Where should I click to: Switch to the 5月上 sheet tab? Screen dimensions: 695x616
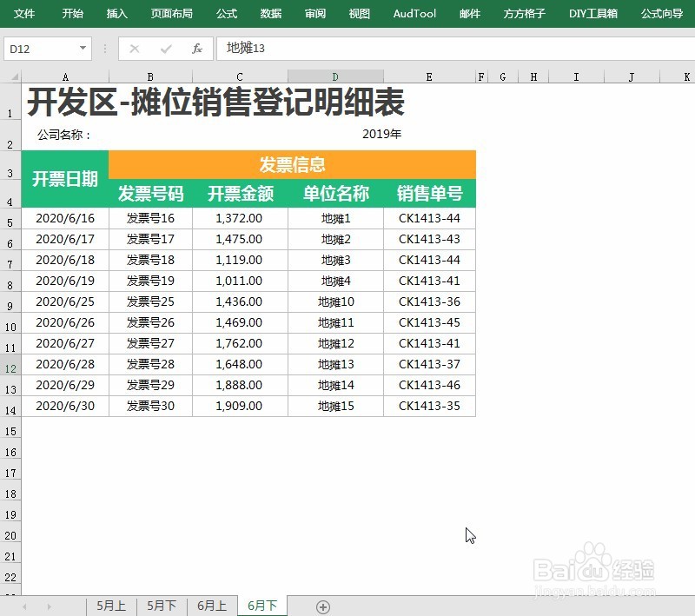tap(110, 606)
